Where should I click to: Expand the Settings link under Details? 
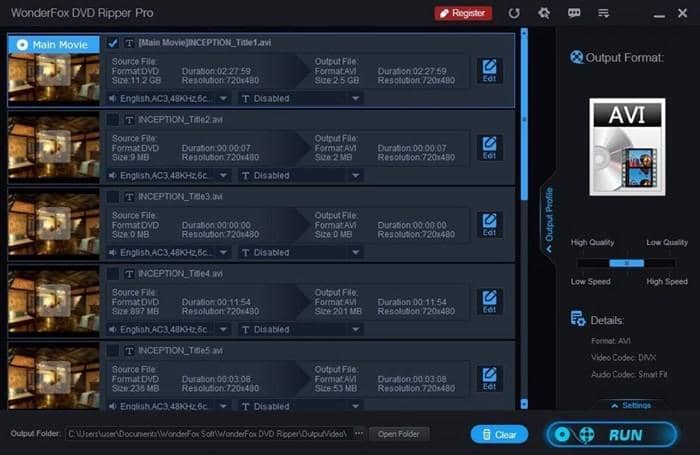(x=631, y=405)
